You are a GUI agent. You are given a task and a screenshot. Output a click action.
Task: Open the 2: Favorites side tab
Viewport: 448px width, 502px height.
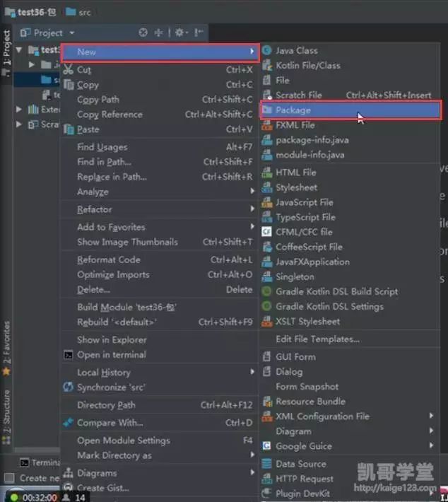(x=6, y=349)
